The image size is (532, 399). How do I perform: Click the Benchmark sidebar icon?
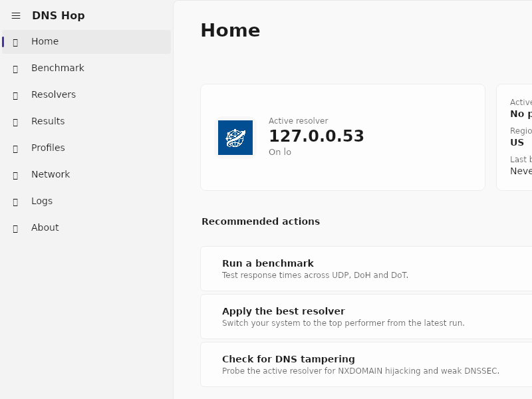click(15, 69)
